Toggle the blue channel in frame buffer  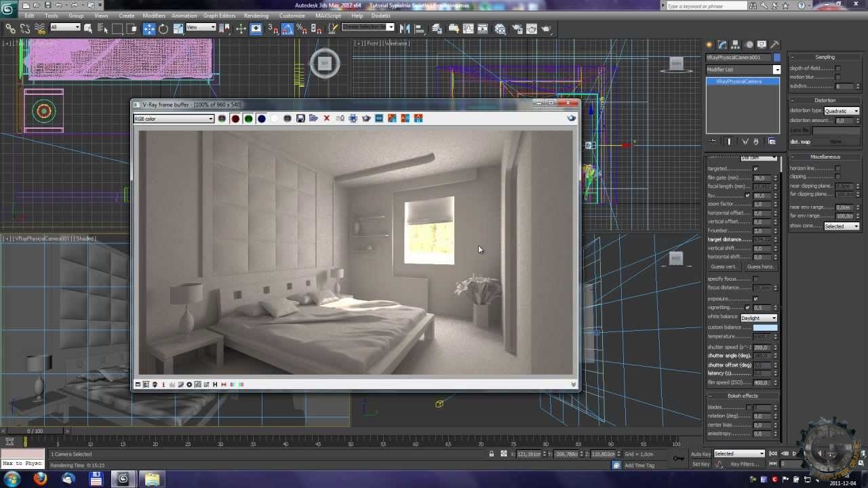[261, 119]
